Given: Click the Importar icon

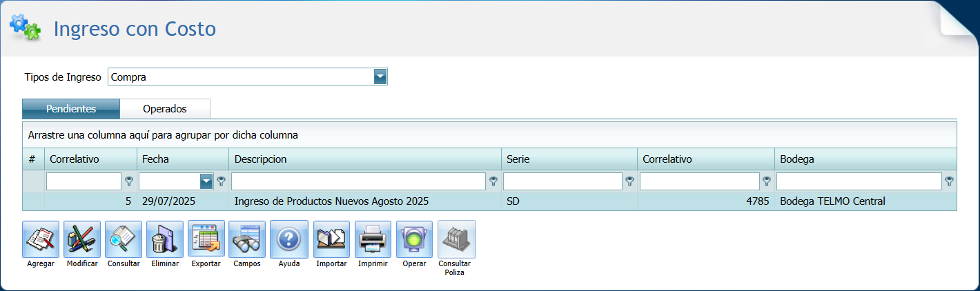Looking at the screenshot, I should tap(331, 239).
